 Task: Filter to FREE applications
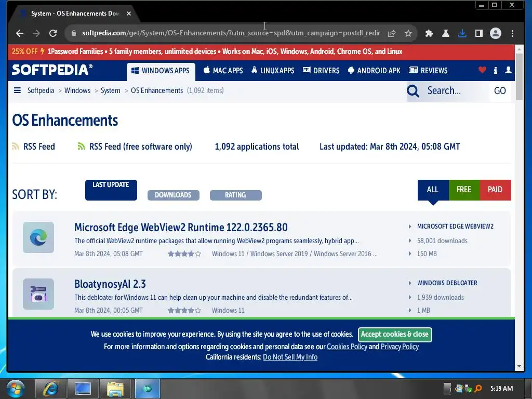point(464,190)
